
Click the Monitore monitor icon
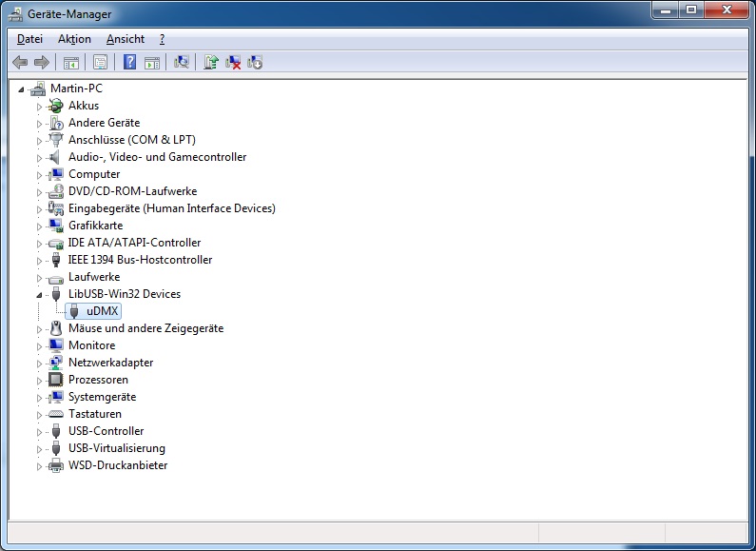tap(56, 345)
